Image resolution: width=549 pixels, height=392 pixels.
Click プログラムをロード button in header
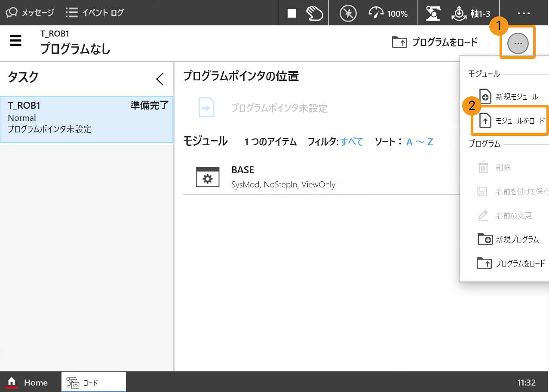[435, 42]
